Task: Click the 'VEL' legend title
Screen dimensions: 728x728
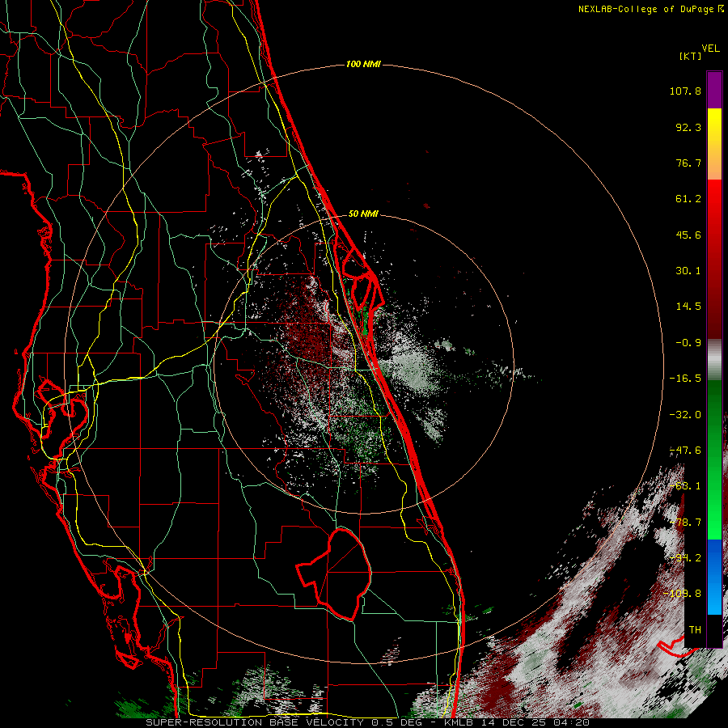Action: pyautogui.click(x=710, y=49)
